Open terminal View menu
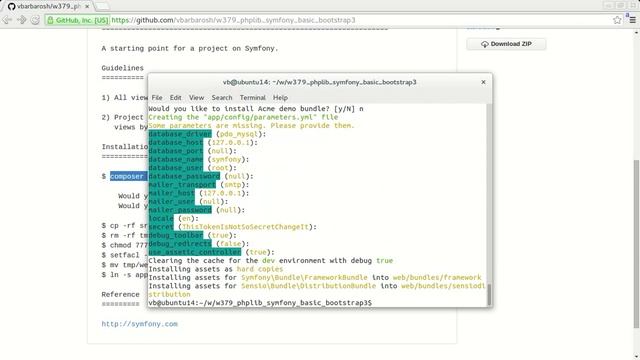The width and height of the screenshot is (640, 360). [x=196, y=98]
